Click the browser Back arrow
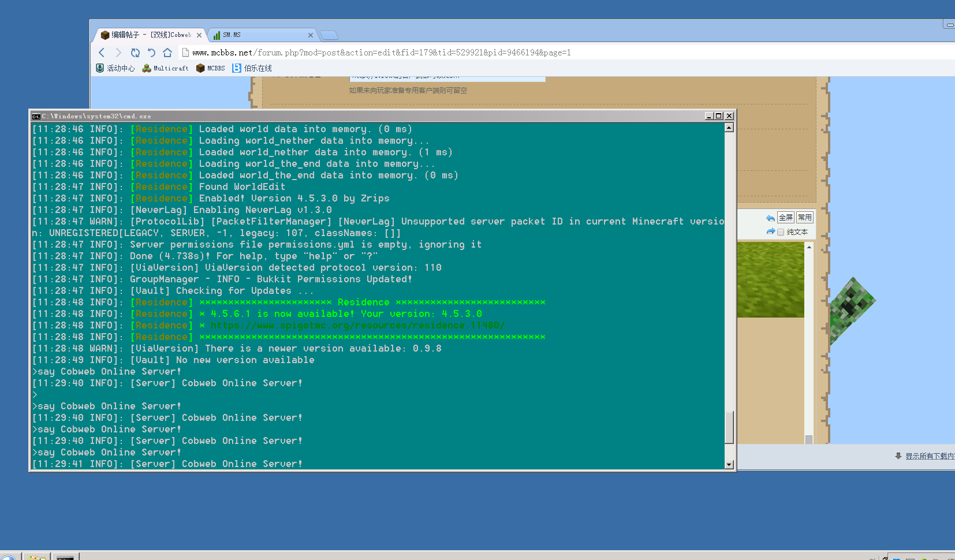Screen dimensions: 955x560 pos(102,53)
